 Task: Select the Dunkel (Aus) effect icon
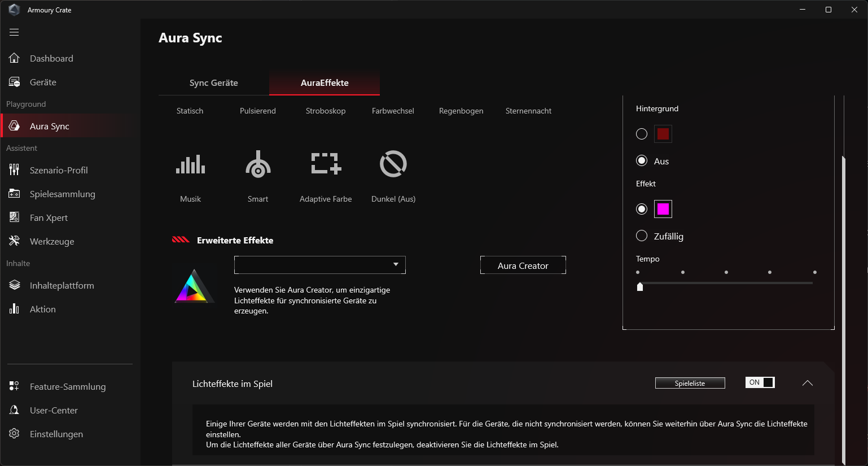[393, 164]
